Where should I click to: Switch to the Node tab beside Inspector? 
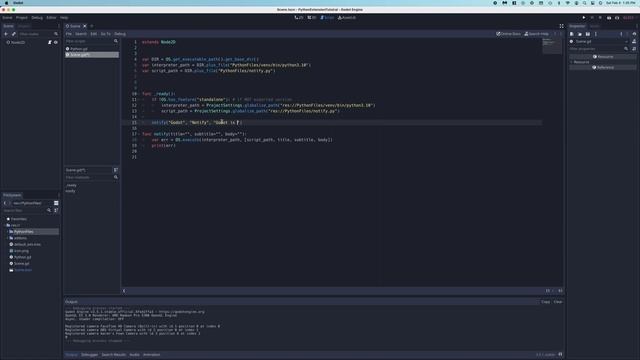coord(594,26)
